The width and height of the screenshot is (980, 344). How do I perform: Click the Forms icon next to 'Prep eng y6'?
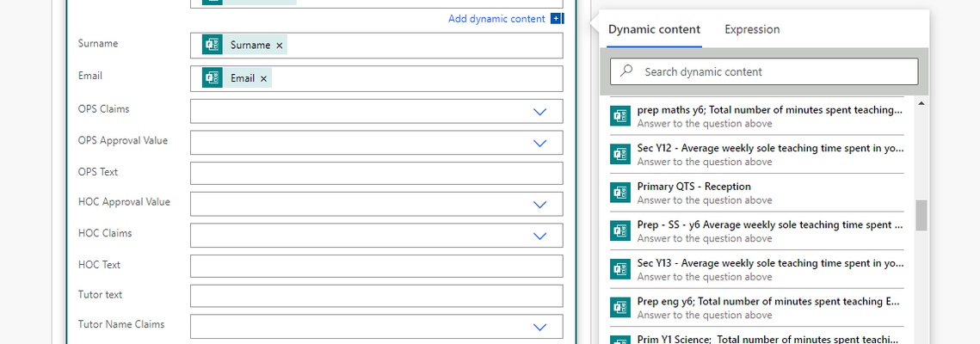pyautogui.click(x=620, y=307)
